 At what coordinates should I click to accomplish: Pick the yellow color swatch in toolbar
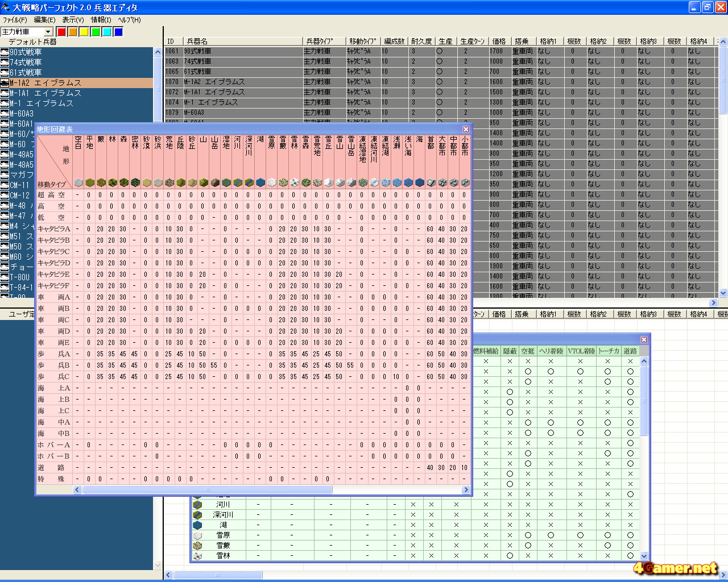tap(84, 32)
